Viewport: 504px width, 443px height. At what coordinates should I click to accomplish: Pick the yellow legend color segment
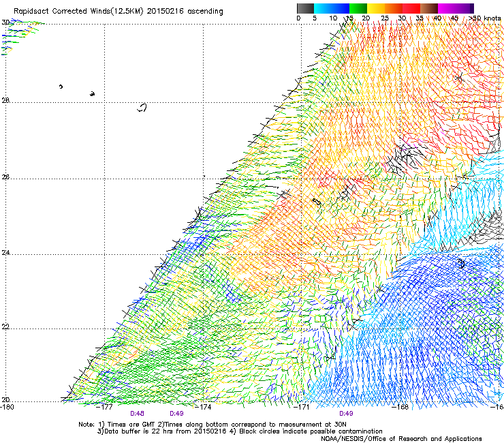tap(376, 8)
